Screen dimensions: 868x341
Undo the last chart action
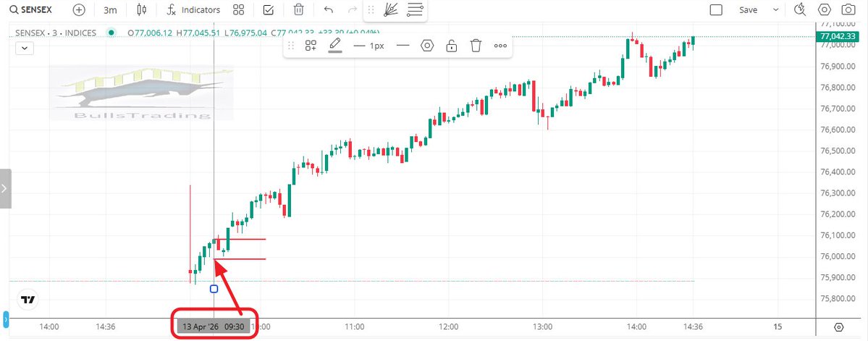(x=328, y=9)
